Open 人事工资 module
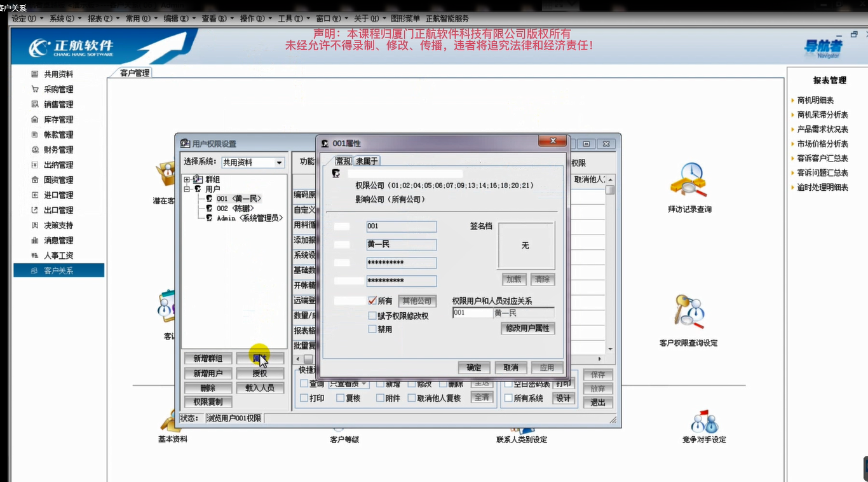868x482 pixels. click(x=58, y=256)
